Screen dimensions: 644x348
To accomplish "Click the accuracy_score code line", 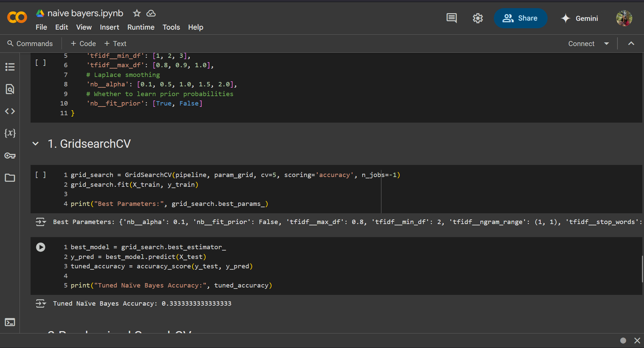I will click(162, 266).
